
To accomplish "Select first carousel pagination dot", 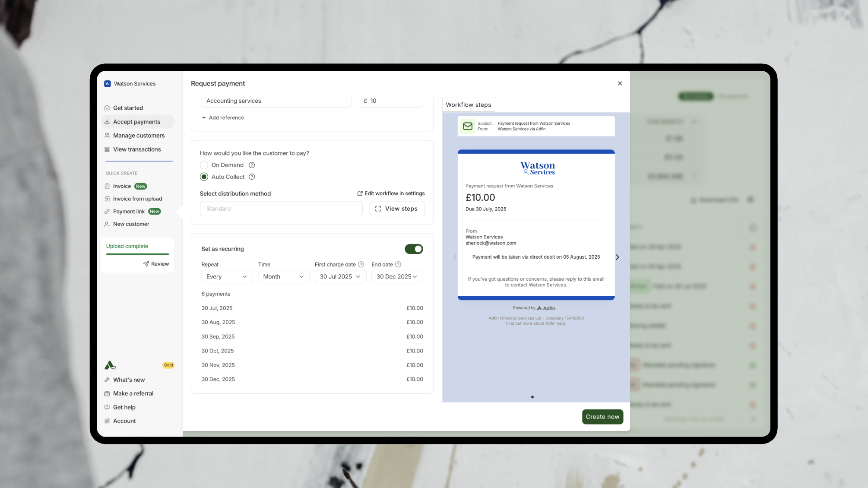I will coord(532,397).
